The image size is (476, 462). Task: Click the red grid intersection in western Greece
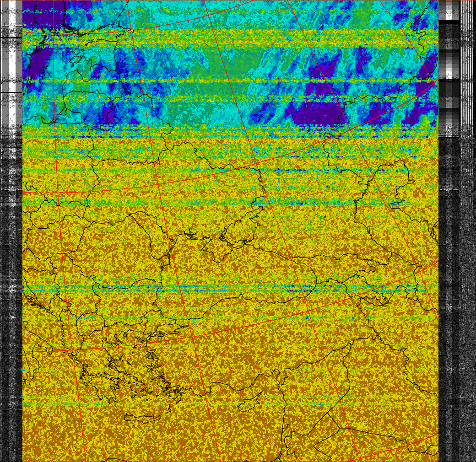pyautogui.click(x=72, y=351)
